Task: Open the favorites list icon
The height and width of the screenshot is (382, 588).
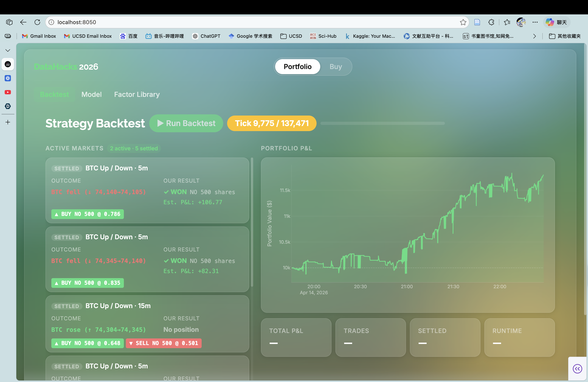Action: (507, 22)
